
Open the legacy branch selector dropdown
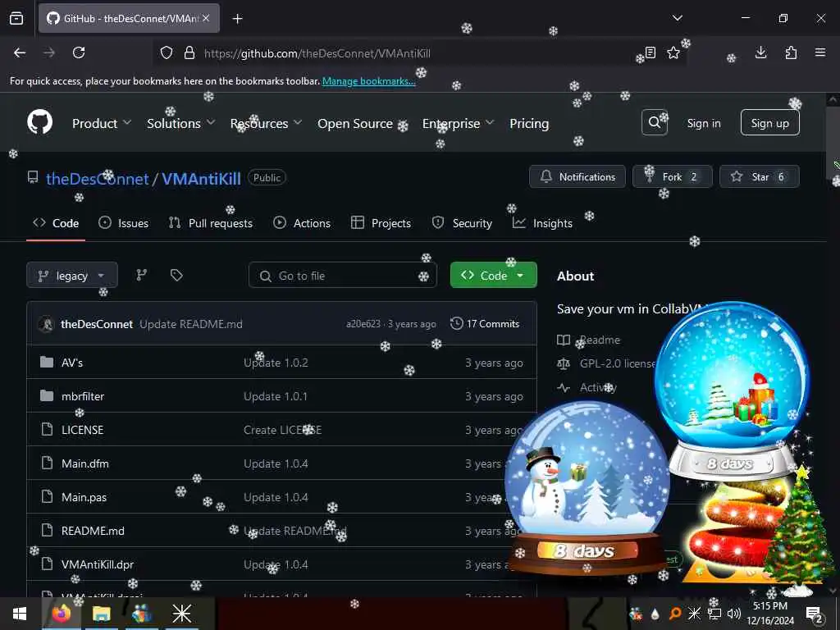72,276
